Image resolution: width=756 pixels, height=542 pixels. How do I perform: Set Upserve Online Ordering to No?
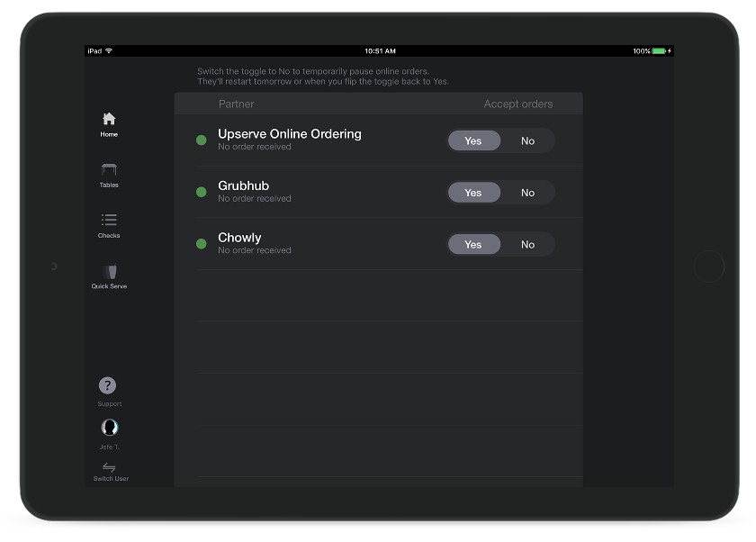click(527, 140)
